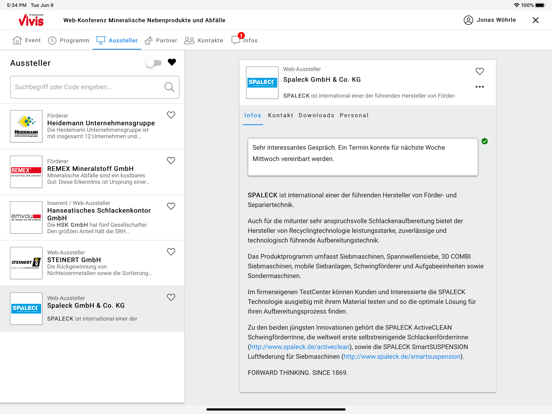
Task: Open the Partner tab
Action: [161, 40]
